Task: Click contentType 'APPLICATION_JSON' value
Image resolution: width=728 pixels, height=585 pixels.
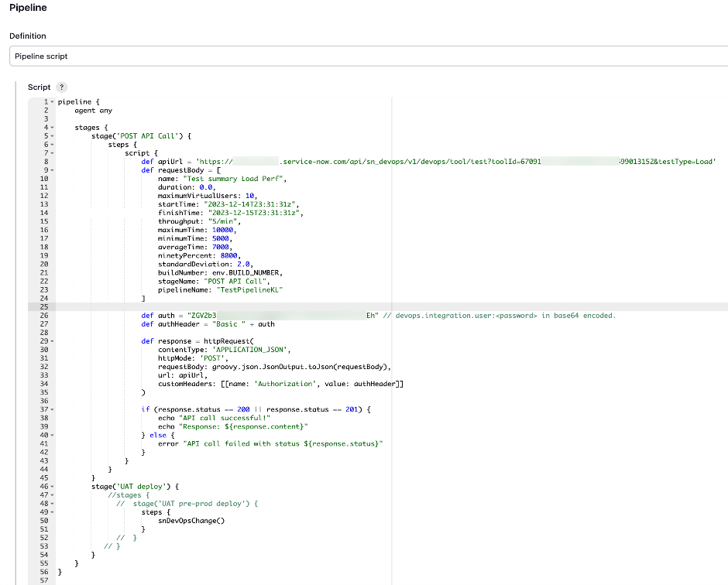Action: tap(251, 350)
